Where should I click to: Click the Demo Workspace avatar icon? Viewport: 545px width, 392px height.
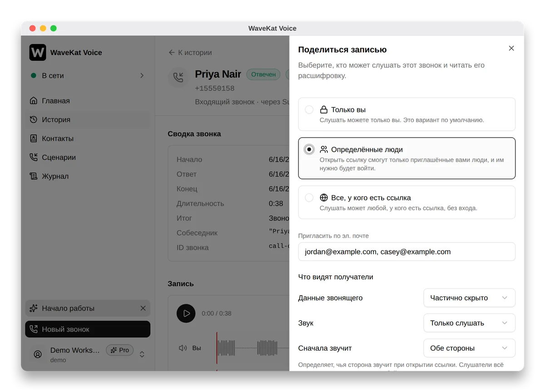click(x=38, y=354)
